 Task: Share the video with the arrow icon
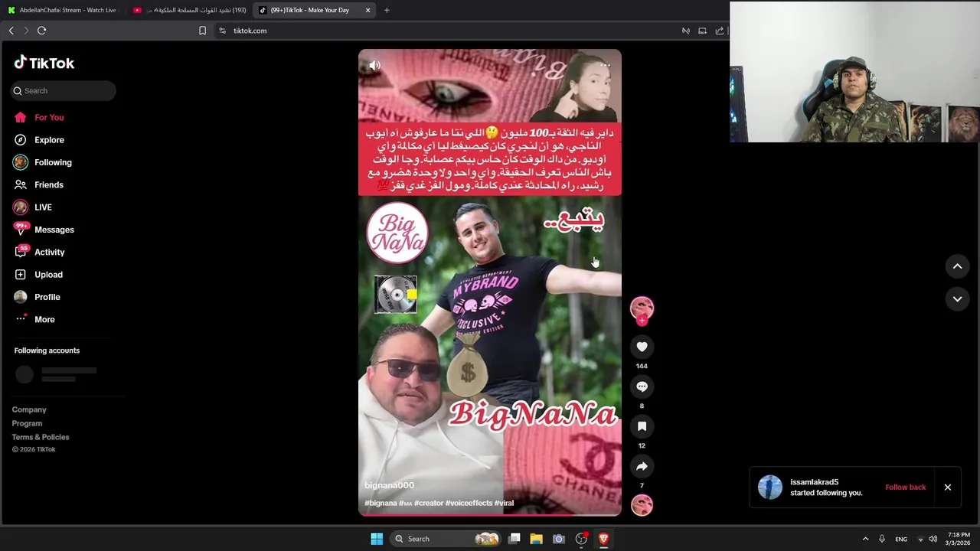pos(642,466)
